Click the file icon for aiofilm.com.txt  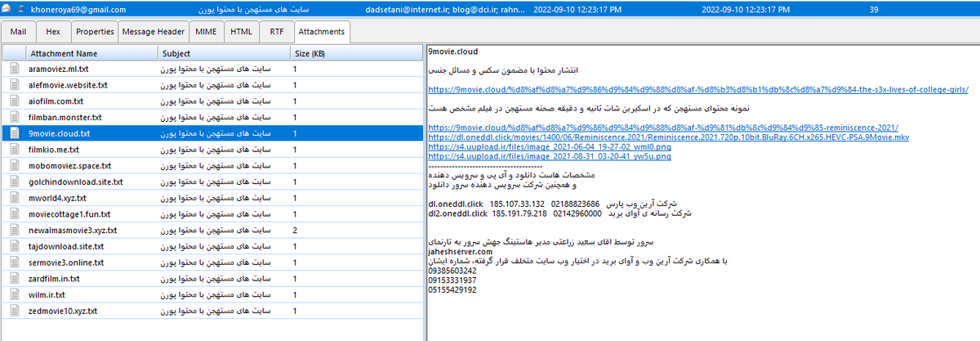coord(15,101)
